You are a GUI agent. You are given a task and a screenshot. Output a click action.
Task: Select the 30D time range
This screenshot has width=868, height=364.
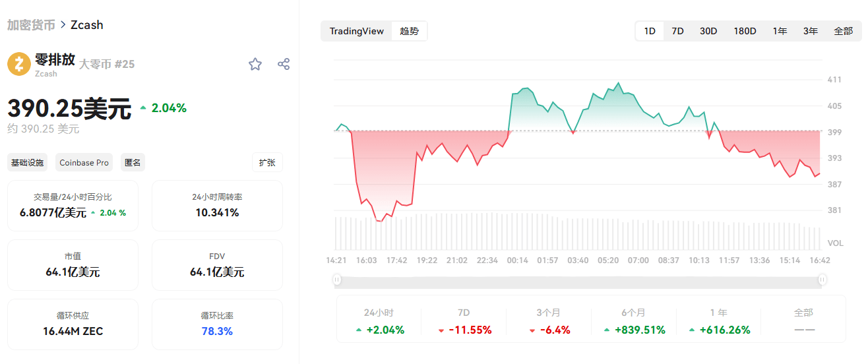708,31
